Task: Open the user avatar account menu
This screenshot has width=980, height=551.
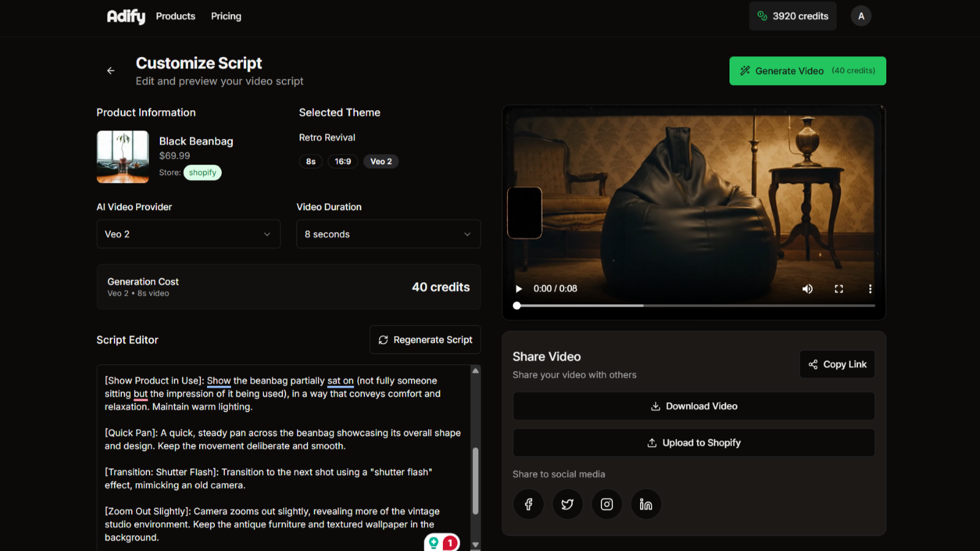Action: pyautogui.click(x=861, y=17)
